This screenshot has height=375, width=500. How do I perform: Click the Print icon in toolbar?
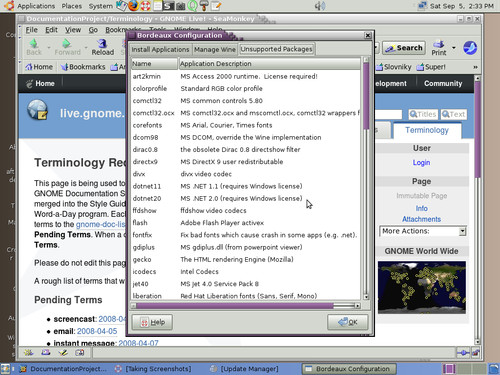[x=439, y=44]
